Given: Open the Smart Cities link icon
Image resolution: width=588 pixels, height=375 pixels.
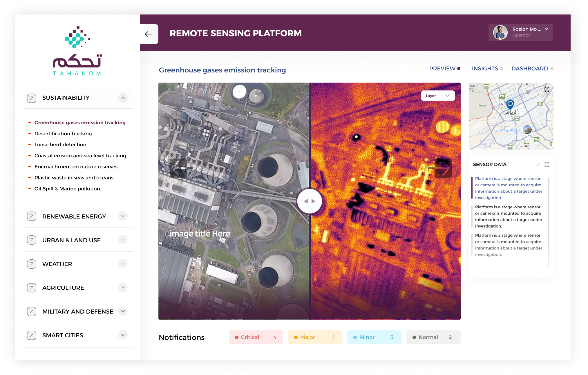Looking at the screenshot, I should 32,335.
